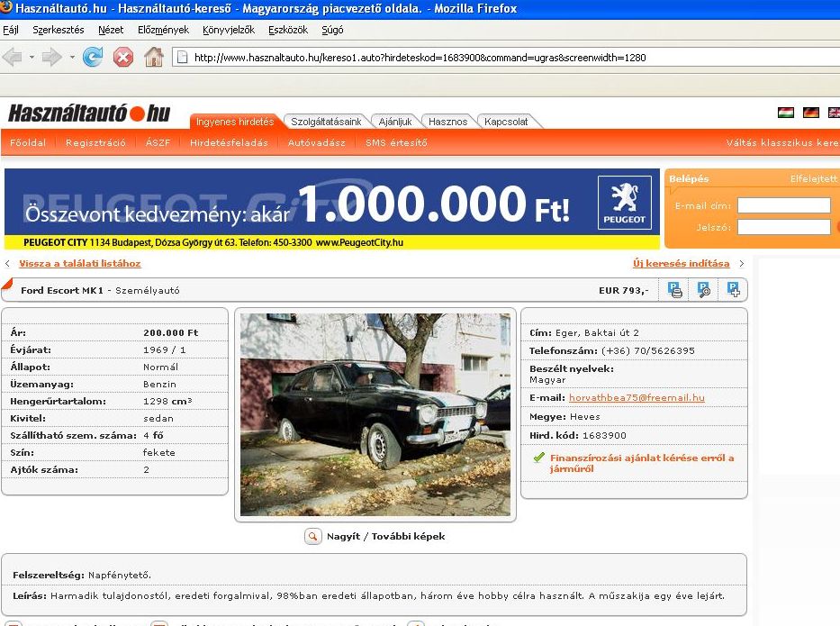Switch site language with the German flag
This screenshot has height=626, width=840.
click(x=810, y=113)
